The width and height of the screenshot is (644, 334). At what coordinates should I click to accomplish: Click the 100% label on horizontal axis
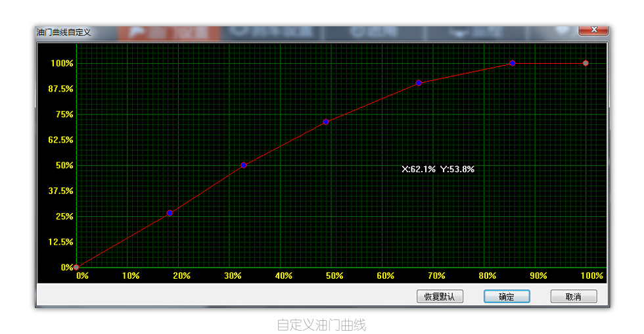point(591,275)
